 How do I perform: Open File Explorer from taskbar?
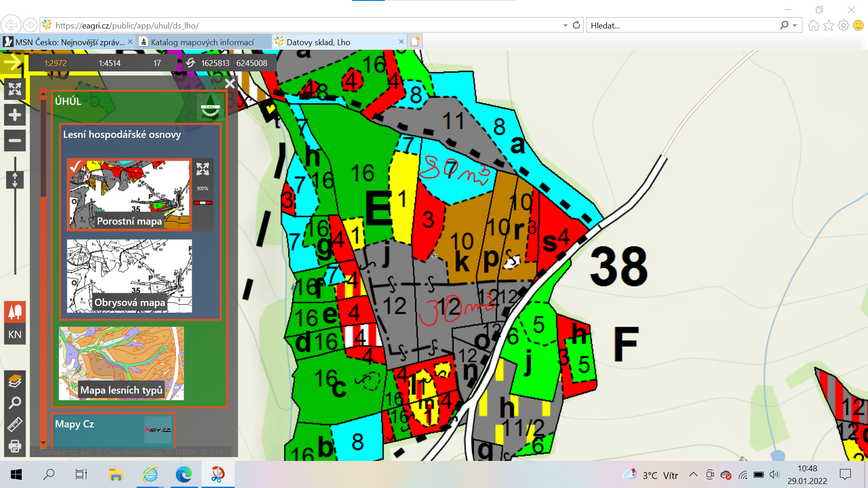click(116, 474)
